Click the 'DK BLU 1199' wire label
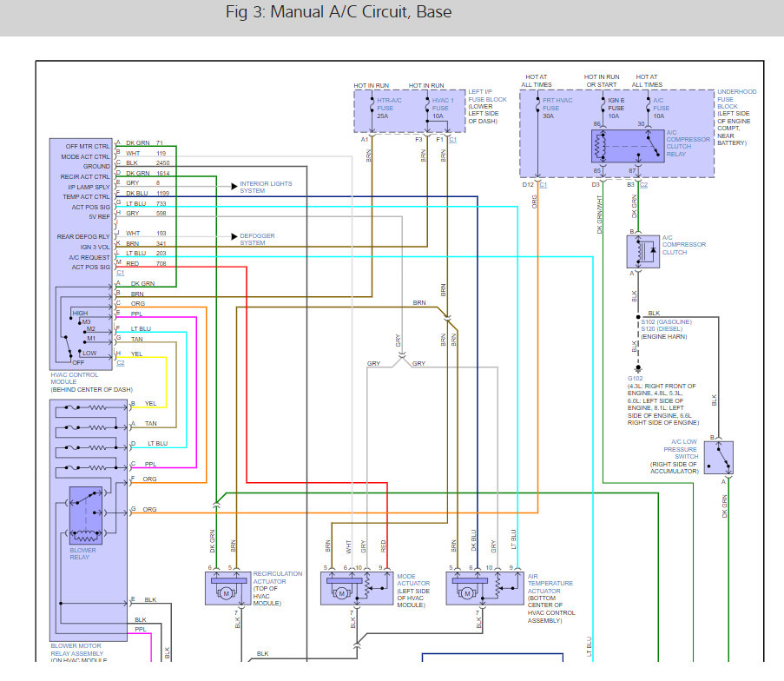 (x=148, y=193)
